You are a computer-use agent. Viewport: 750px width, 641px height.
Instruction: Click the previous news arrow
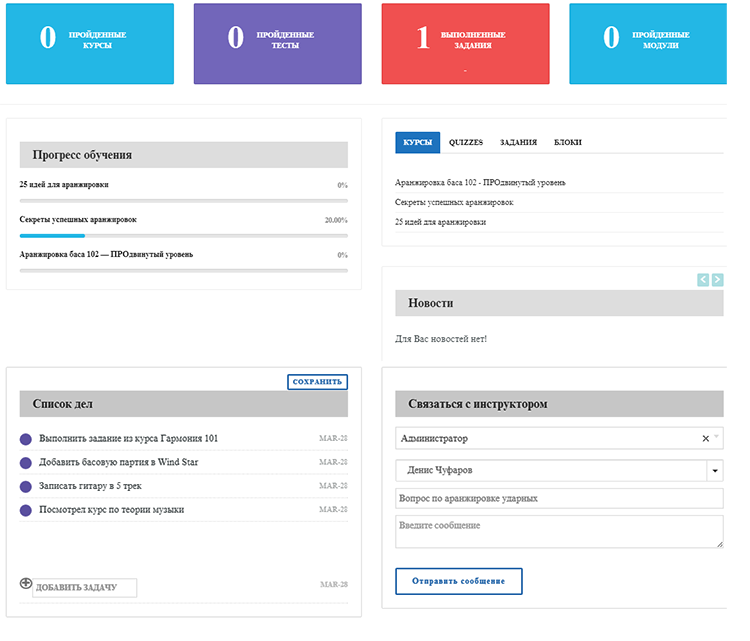tap(703, 280)
